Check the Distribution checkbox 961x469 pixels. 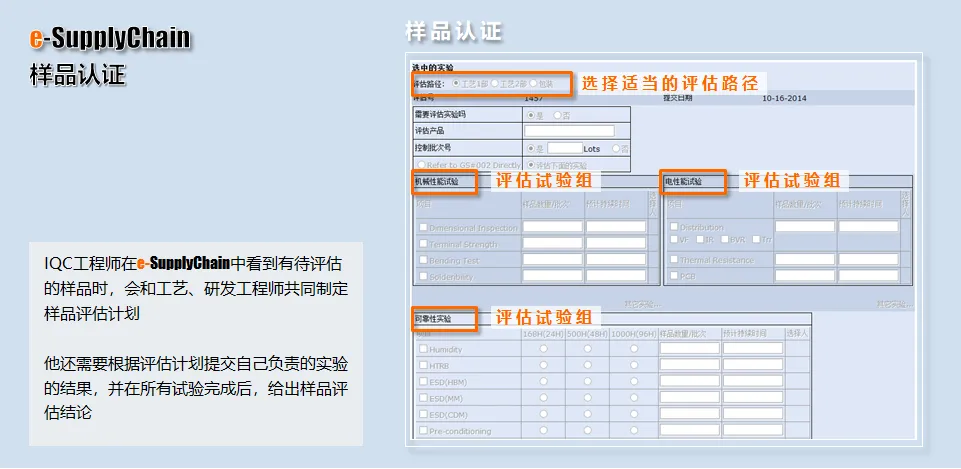click(x=674, y=227)
